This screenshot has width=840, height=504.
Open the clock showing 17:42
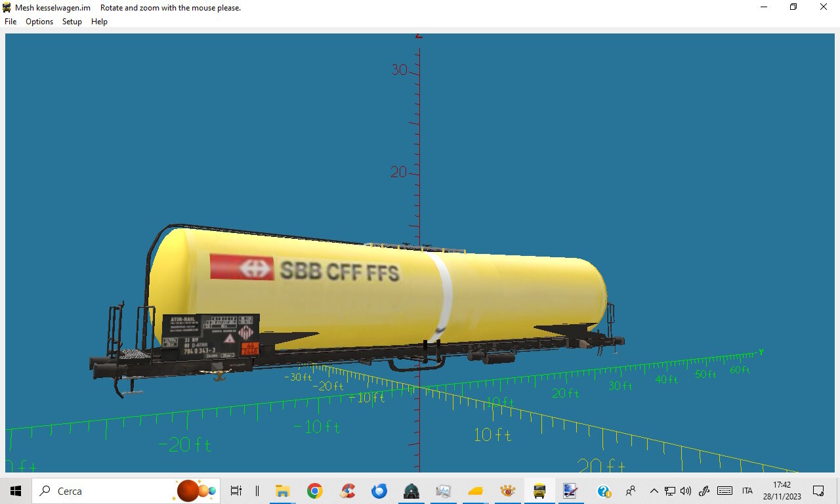[782, 491]
